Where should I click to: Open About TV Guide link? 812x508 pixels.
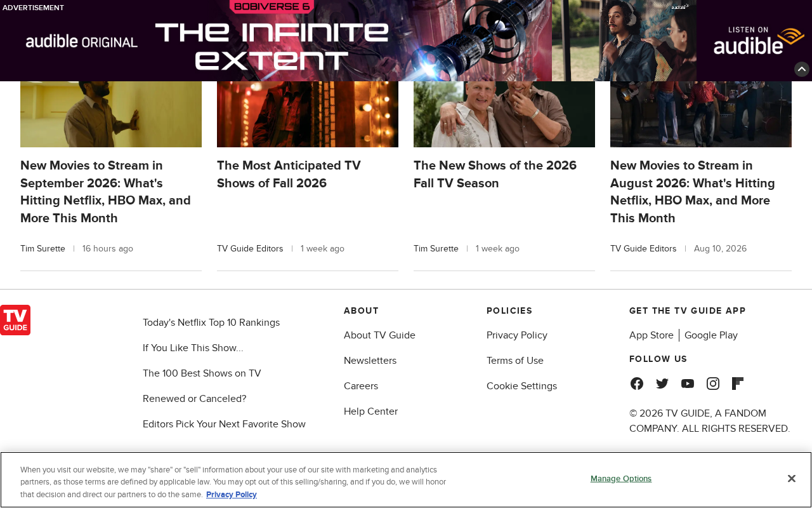tap(379, 335)
